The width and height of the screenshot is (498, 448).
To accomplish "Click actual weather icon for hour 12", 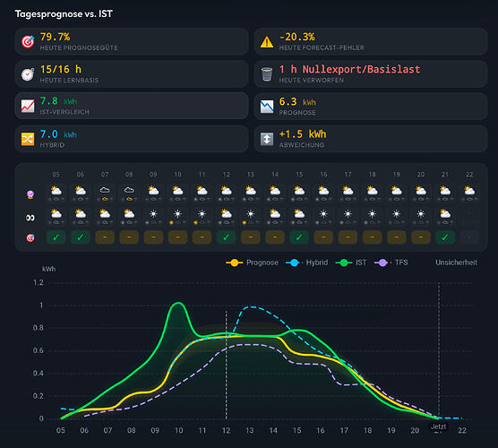I will [x=226, y=214].
